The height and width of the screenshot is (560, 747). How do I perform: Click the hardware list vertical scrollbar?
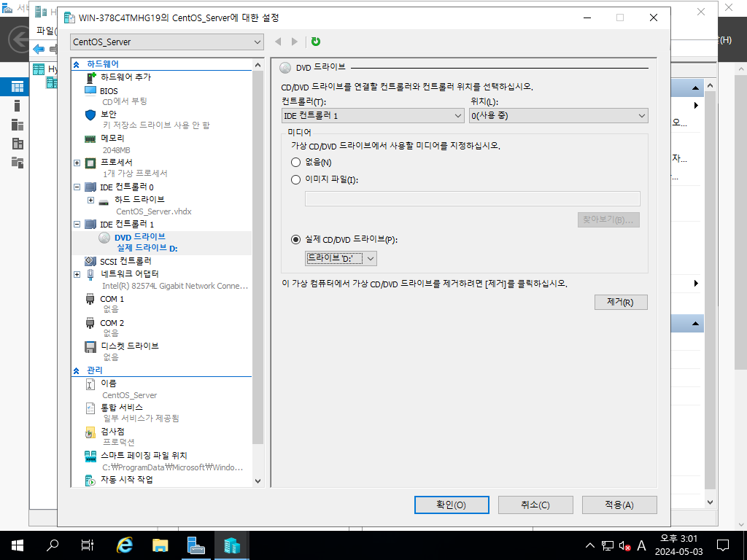coord(258,257)
